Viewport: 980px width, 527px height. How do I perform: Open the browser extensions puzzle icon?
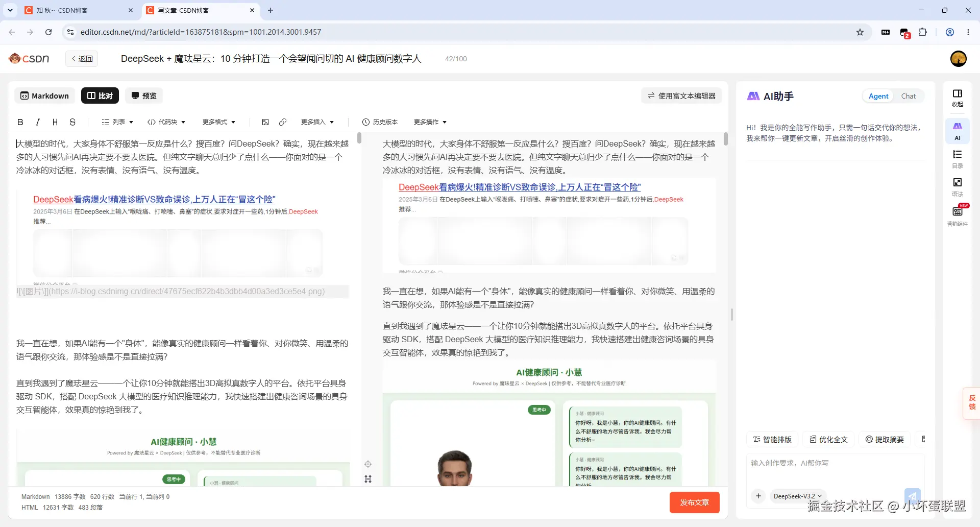click(x=923, y=32)
